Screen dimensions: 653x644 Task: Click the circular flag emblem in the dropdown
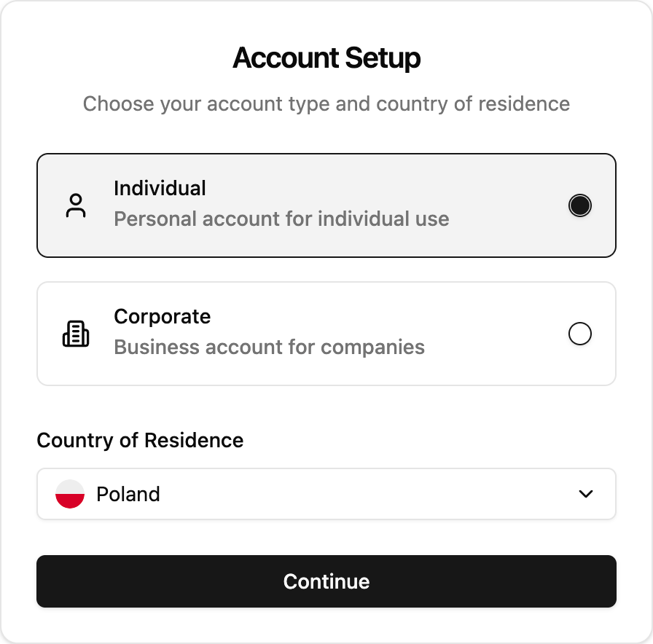pos(70,494)
